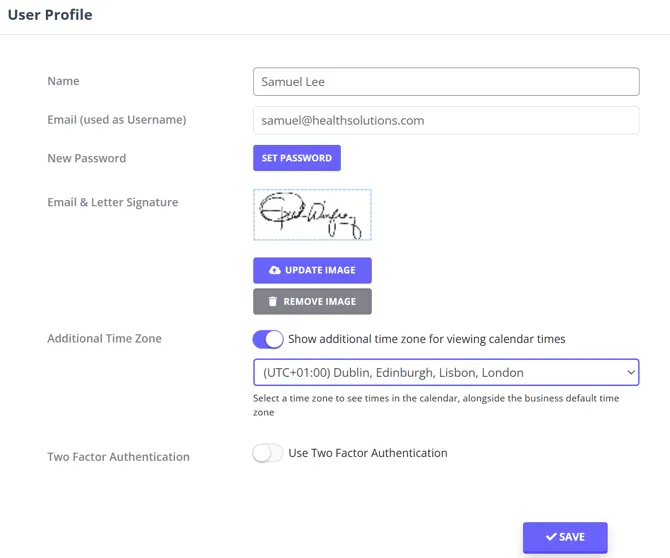This screenshot has height=558, width=670.
Task: Click the Set Password button
Action: (297, 158)
